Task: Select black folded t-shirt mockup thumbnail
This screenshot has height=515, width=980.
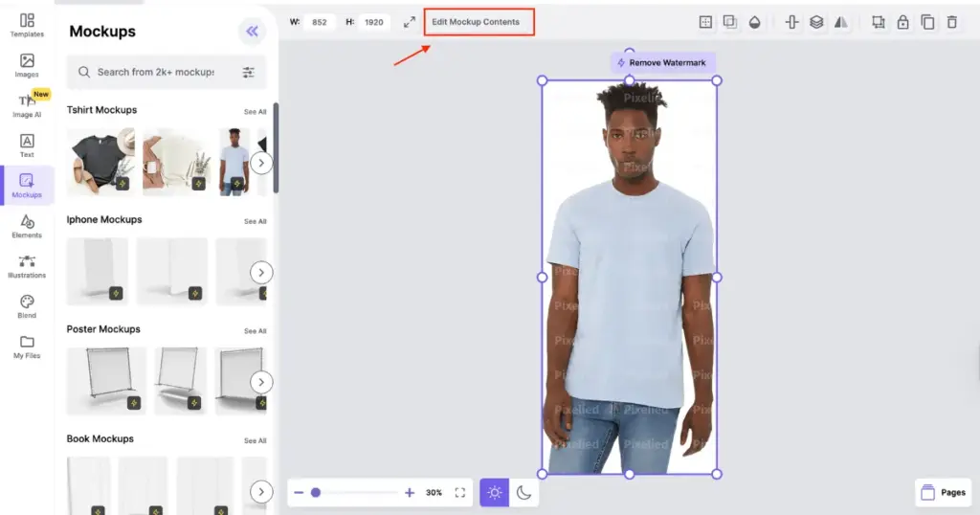Action: click(100, 162)
